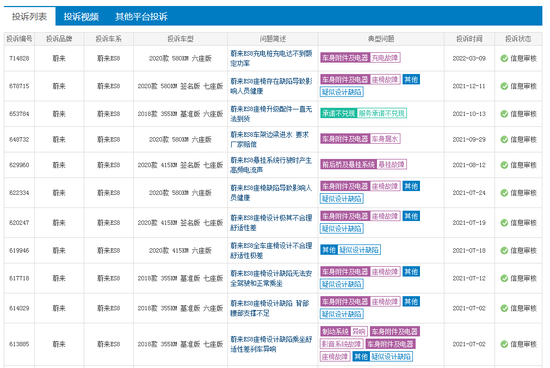
Task: Click the 投诉时间 column header
Action: click(469, 39)
